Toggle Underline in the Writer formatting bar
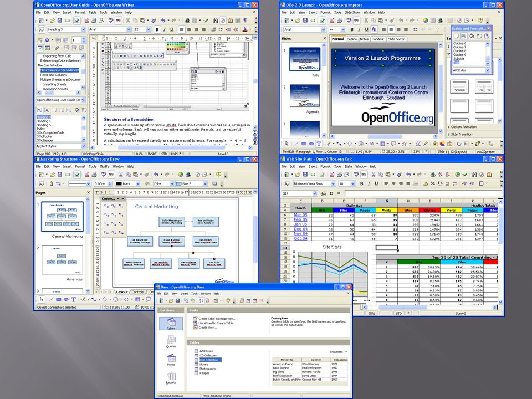The width and height of the screenshot is (532, 399). [x=172, y=29]
